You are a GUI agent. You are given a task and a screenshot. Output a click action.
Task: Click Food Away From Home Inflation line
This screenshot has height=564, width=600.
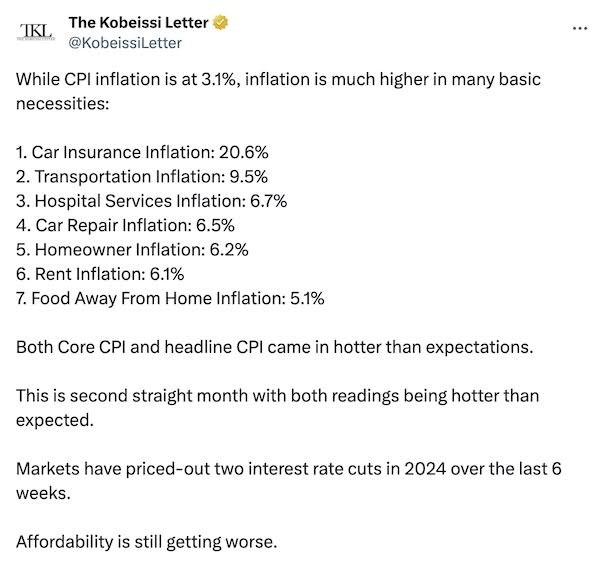pos(170,298)
